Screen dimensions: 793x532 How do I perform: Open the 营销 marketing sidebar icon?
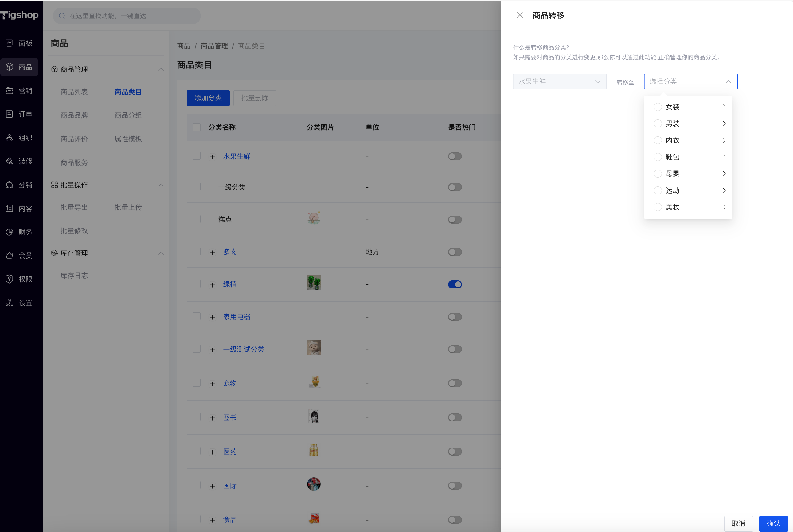[10, 91]
